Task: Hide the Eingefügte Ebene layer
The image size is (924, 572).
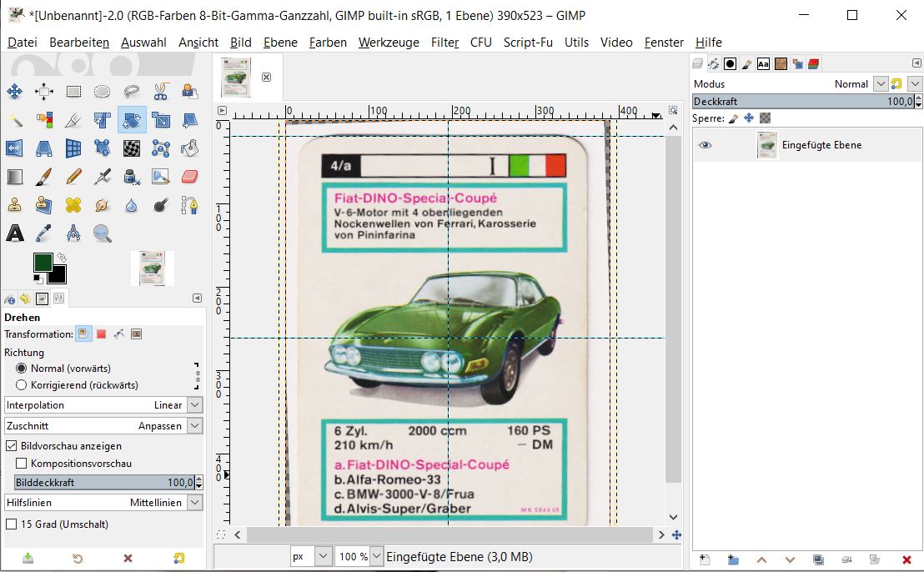Action: [706, 145]
